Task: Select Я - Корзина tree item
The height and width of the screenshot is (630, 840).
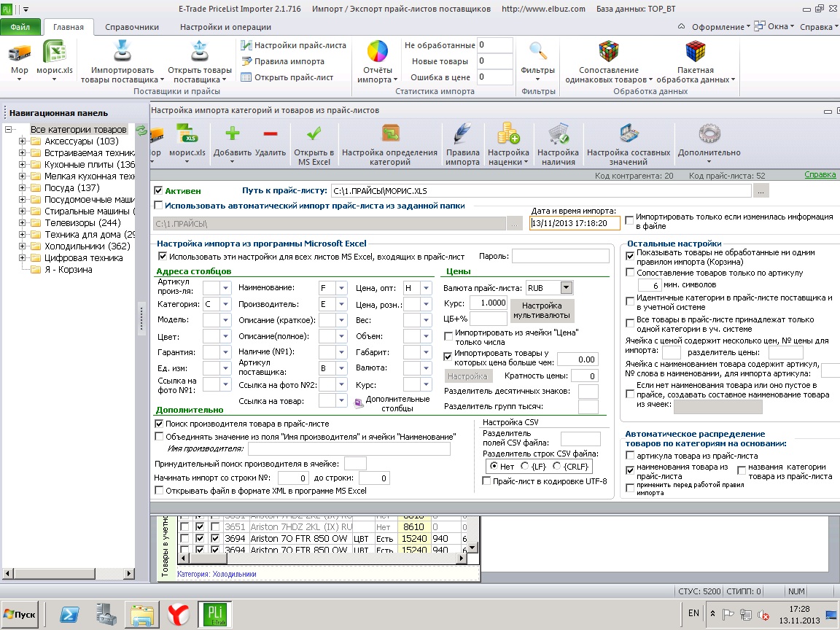Action: pyautogui.click(x=68, y=270)
